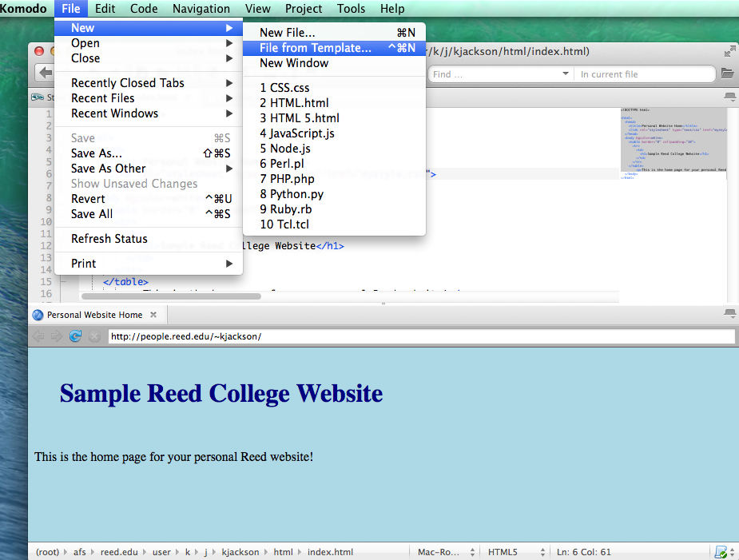
Task: Close the Personal Website Home tab
Action: click(153, 315)
